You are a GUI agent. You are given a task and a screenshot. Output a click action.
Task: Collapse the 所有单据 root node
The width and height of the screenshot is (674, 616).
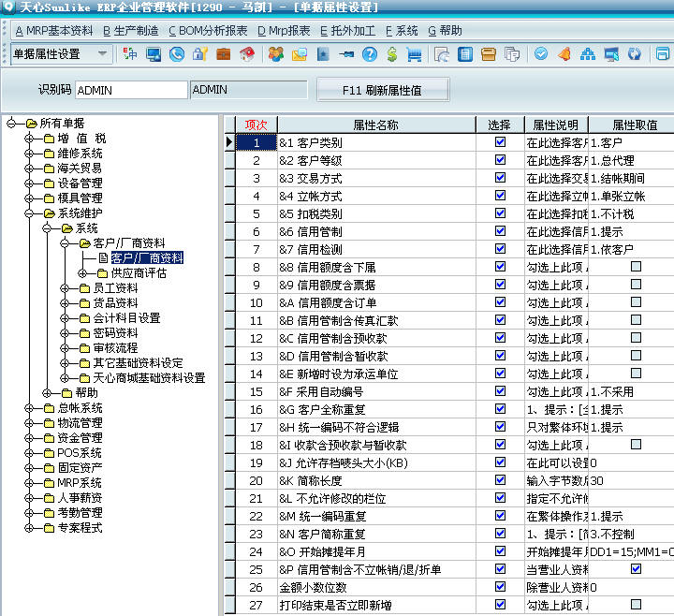(11, 124)
